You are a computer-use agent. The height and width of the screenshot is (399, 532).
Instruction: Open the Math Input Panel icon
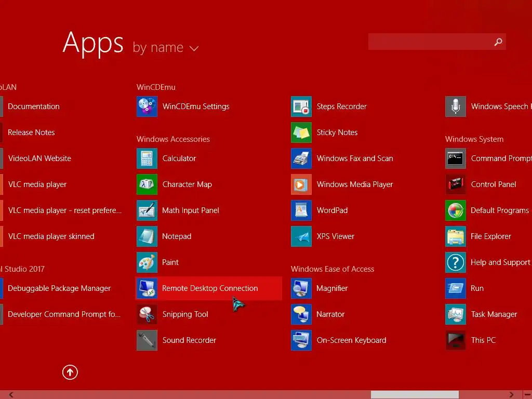coord(147,210)
